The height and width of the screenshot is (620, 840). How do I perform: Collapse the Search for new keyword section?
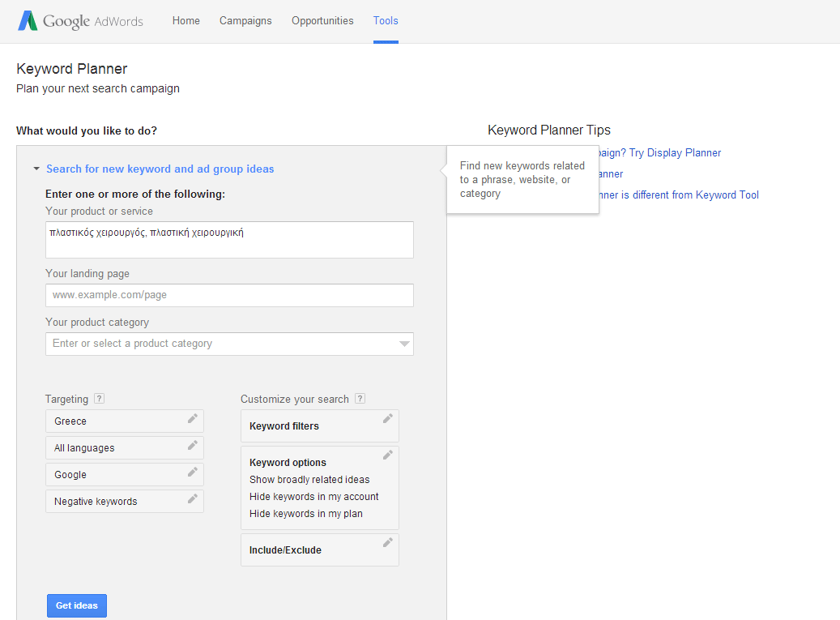point(36,169)
